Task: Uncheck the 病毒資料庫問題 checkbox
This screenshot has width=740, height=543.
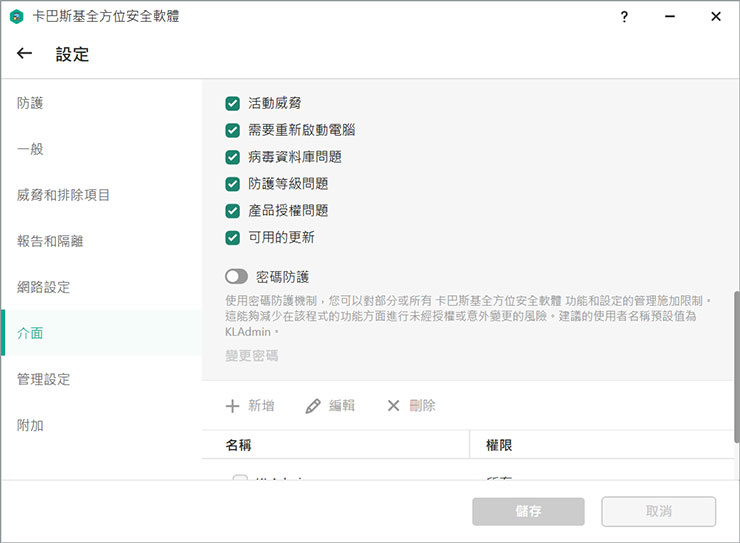Action: click(x=233, y=157)
